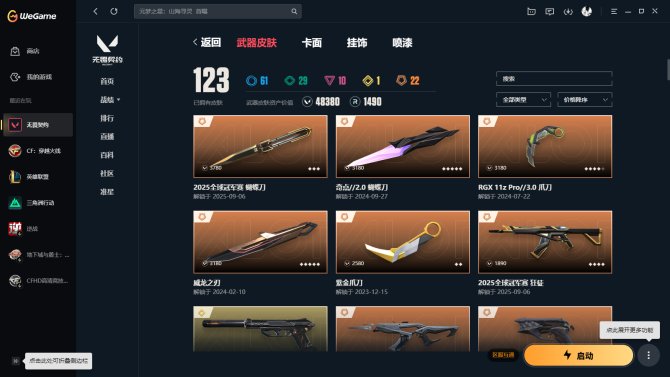The height and width of the screenshot is (377, 670).
Task: Switch to the 喷漆 tab
Action: [x=402, y=43]
